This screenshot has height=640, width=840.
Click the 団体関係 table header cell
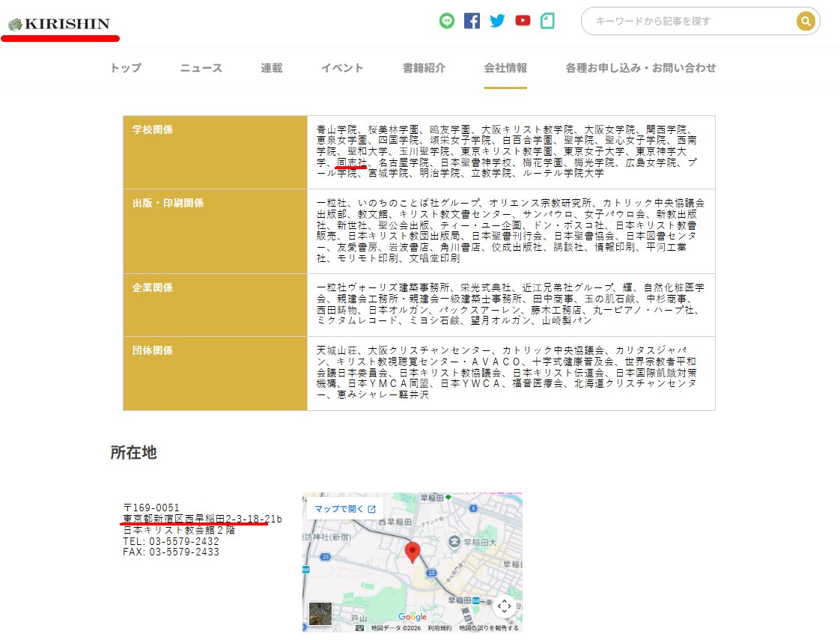[216, 374]
